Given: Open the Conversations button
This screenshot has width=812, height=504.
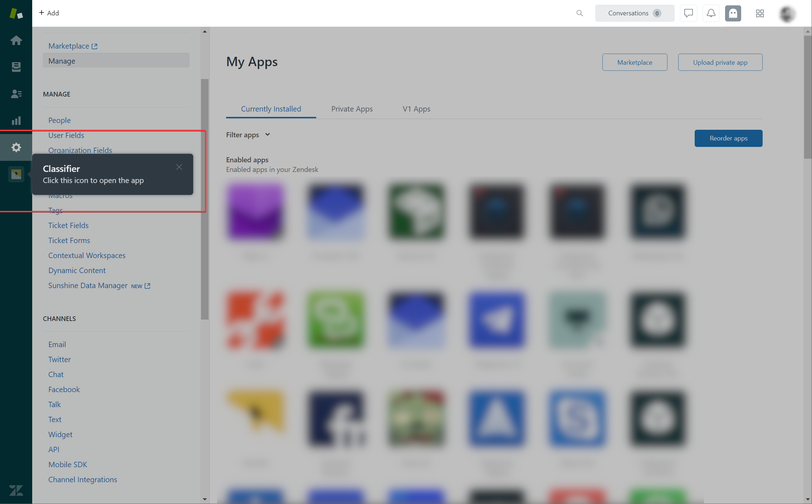Looking at the screenshot, I should (635, 13).
